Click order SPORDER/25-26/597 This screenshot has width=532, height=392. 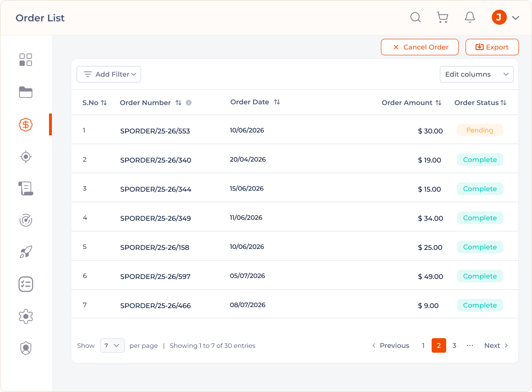pyautogui.click(x=155, y=277)
